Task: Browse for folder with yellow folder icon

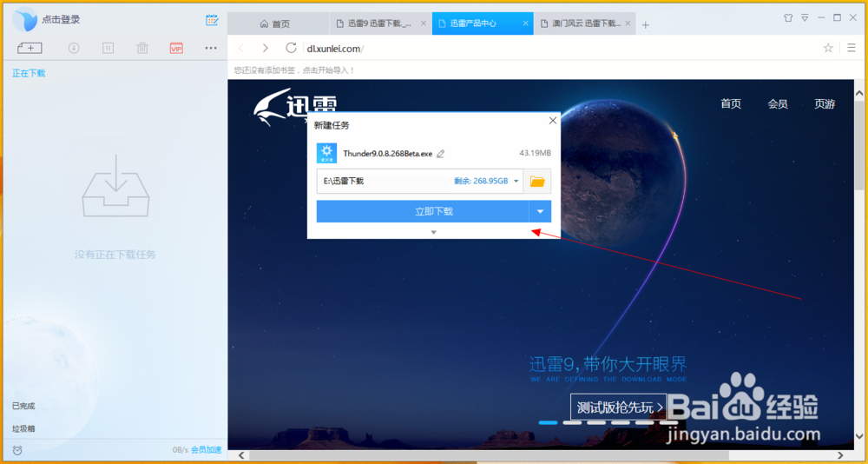Action: click(x=537, y=182)
